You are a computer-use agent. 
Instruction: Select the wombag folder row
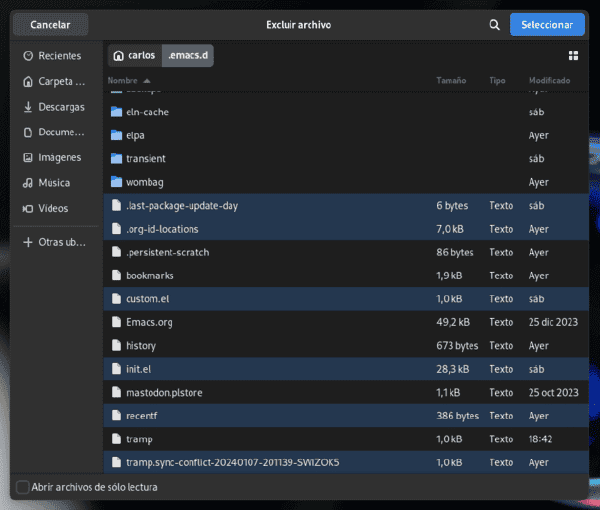click(346, 182)
